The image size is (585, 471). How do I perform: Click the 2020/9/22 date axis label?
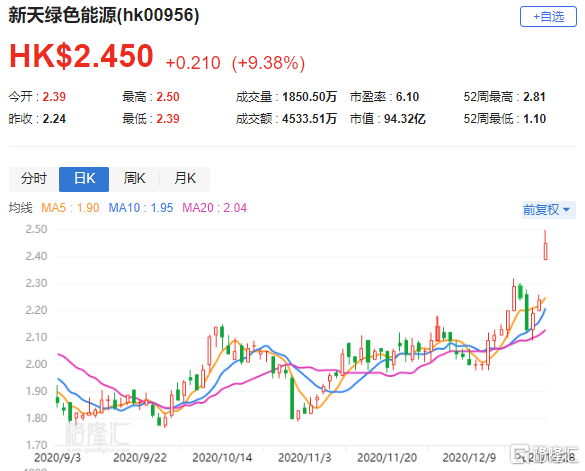tap(140, 458)
